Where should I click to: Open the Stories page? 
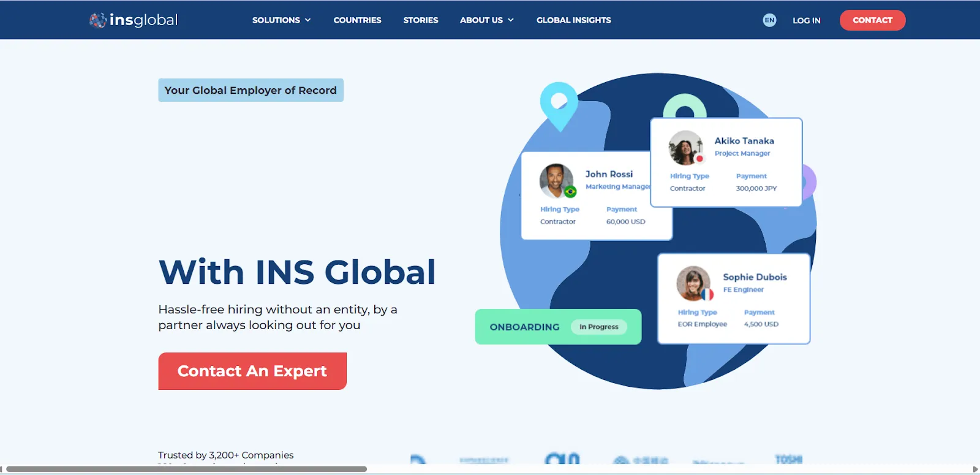(x=421, y=20)
